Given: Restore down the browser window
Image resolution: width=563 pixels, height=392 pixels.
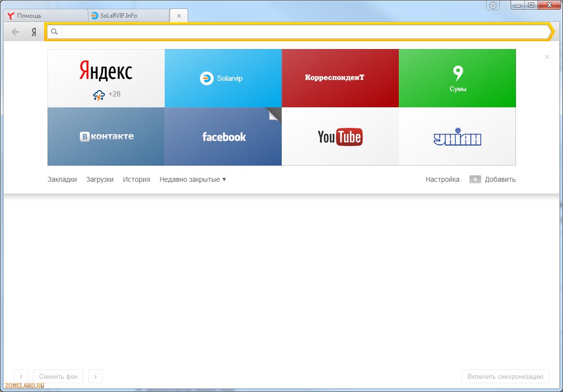Looking at the screenshot, I should (531, 5).
